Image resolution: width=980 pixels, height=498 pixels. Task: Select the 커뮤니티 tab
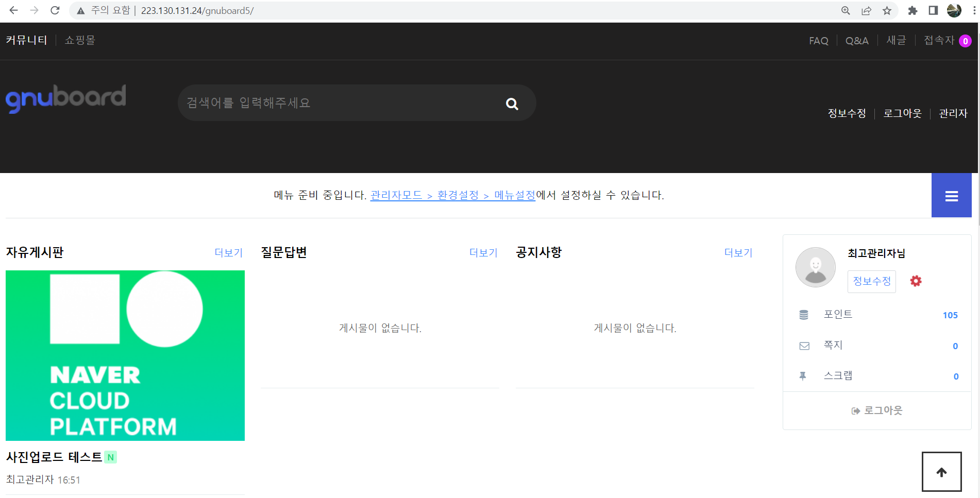26,40
